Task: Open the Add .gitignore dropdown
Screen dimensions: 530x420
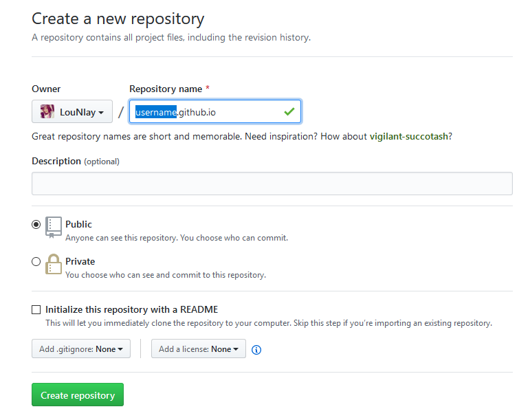Action: (x=81, y=349)
